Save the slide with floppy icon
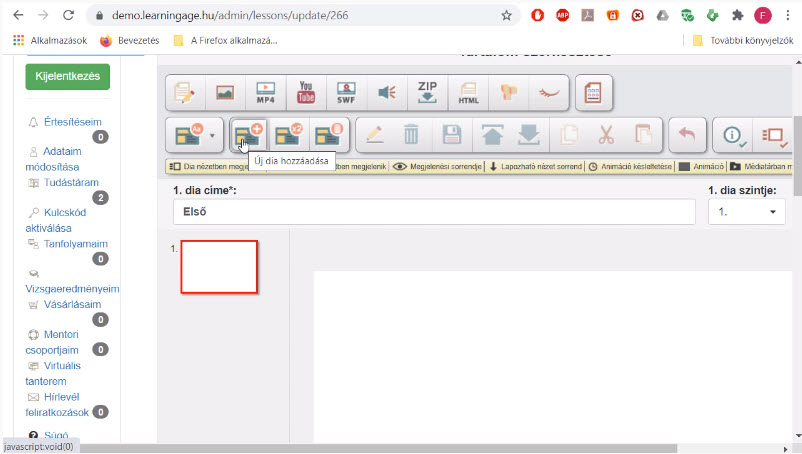The height and width of the screenshot is (454, 802). tap(452, 135)
